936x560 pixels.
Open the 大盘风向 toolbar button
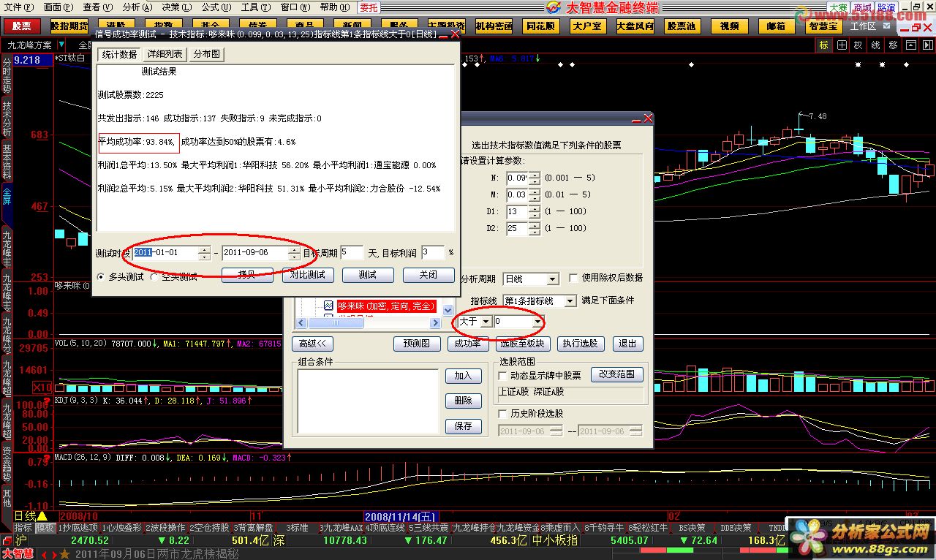(x=635, y=26)
